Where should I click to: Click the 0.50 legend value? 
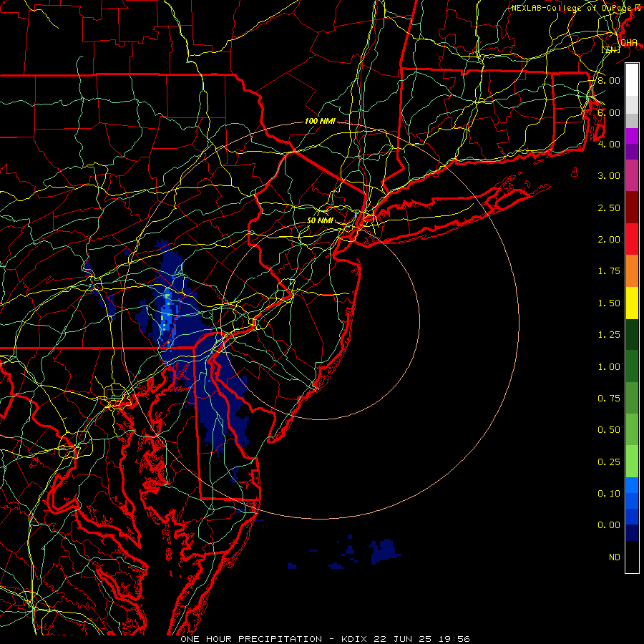[x=609, y=430]
